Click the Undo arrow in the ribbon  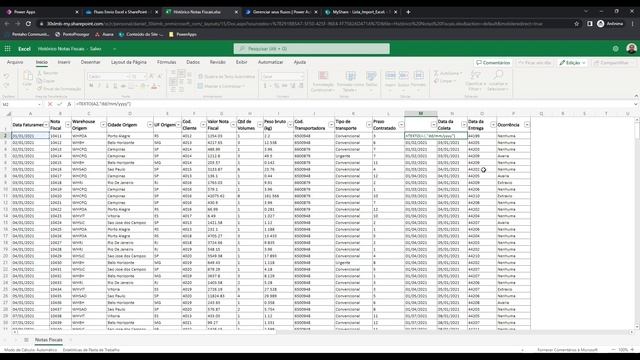pos(7,76)
